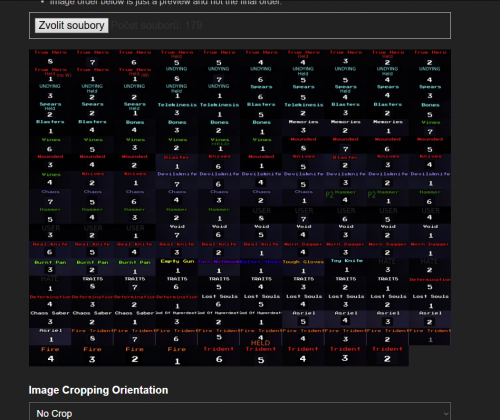Screen dimensions: 500x420
Task: Select the UNDYING 3 thumbnail
Action: 50,93
